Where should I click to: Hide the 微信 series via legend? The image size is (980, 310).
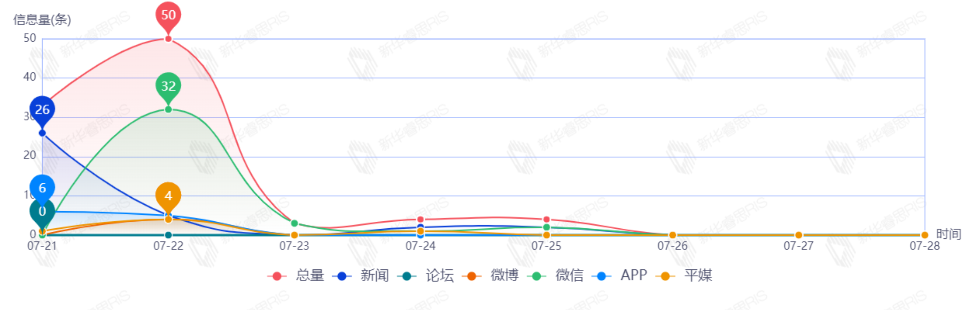[555, 275]
